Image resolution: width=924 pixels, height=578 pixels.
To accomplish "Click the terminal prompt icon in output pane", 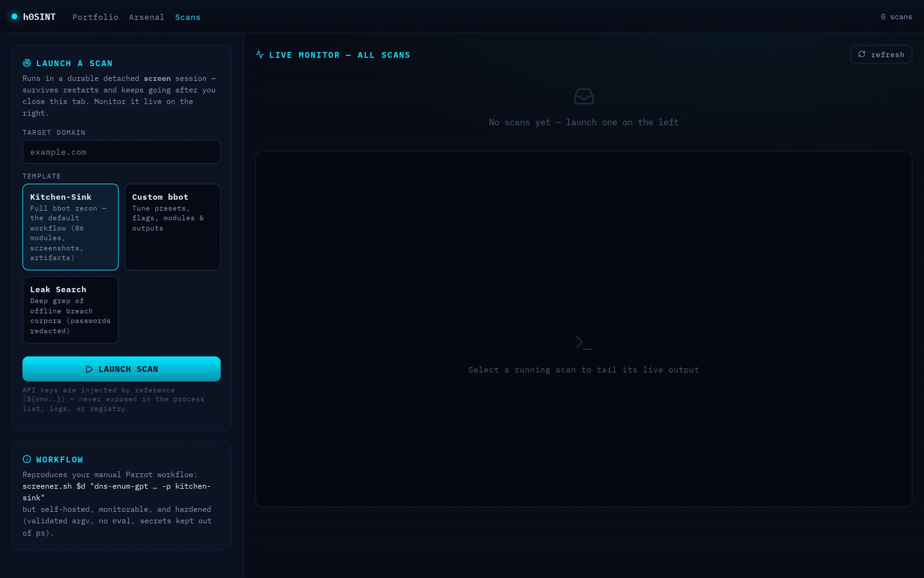I will pyautogui.click(x=584, y=343).
